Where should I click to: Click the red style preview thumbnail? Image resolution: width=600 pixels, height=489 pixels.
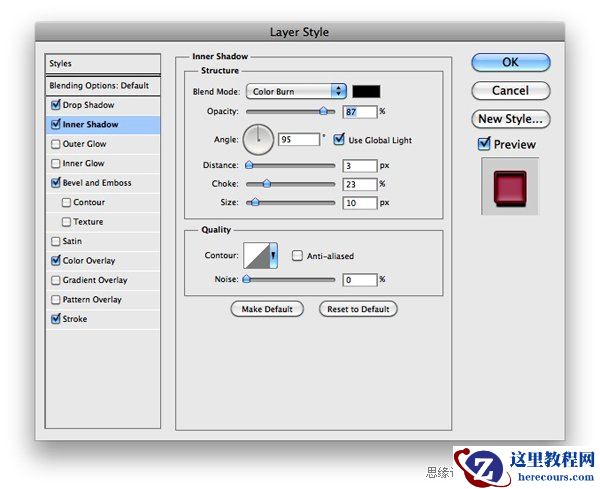pos(510,186)
